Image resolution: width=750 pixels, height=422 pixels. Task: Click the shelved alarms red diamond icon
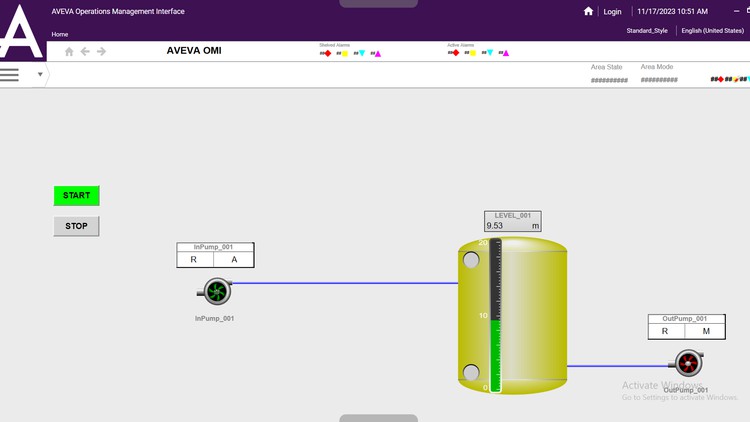pyautogui.click(x=328, y=54)
